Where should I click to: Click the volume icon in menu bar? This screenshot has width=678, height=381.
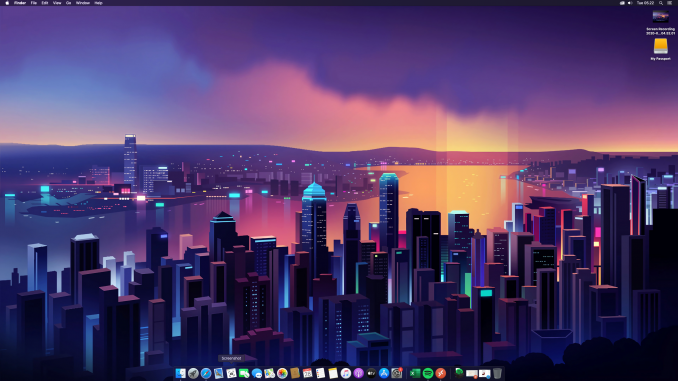pos(630,3)
